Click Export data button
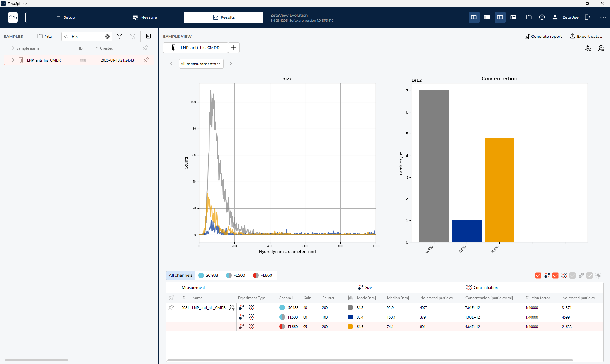Viewport: 610px width, 364px height. pos(586,37)
